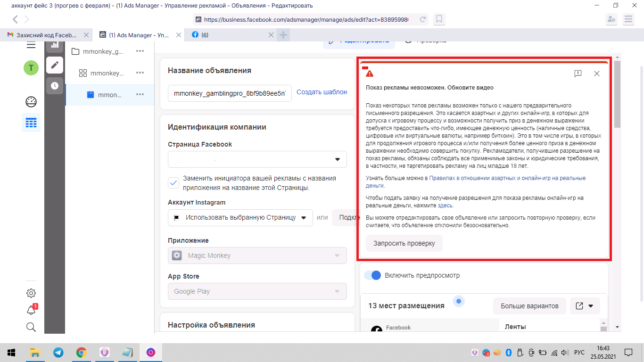Click the page vertical scrollbar
Viewport: 644px width, 362px height.
click(x=618, y=94)
